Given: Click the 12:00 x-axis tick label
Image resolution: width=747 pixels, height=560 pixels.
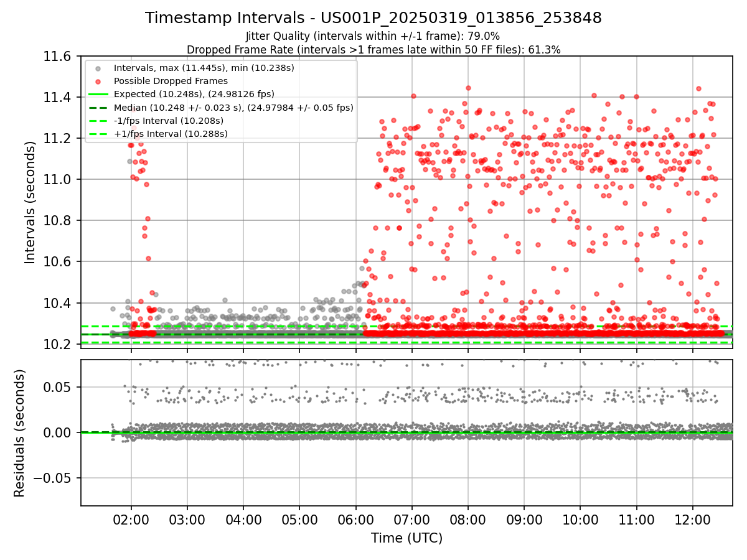Looking at the screenshot, I should tap(693, 520).
